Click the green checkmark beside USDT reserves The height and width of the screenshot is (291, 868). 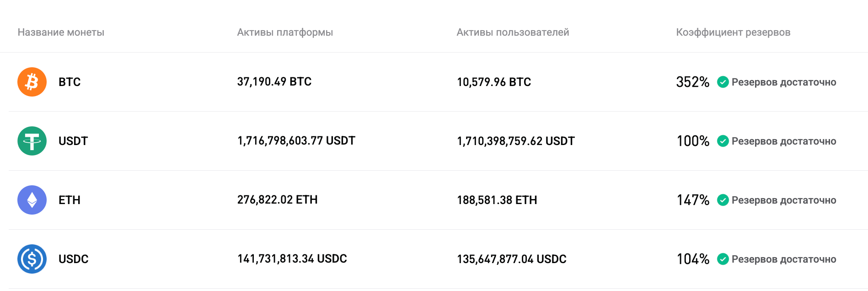(723, 141)
